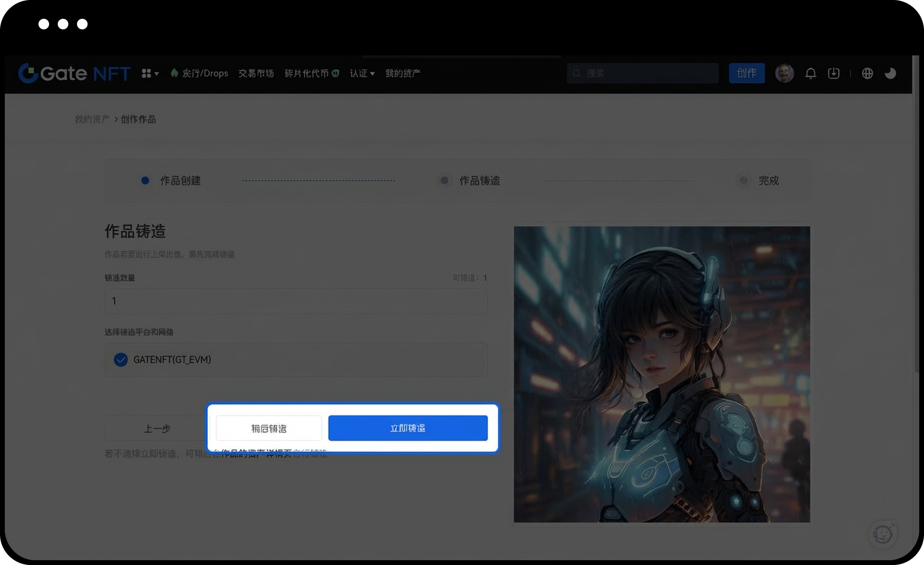Click the 铸造数量 input field
924x565 pixels.
point(295,301)
